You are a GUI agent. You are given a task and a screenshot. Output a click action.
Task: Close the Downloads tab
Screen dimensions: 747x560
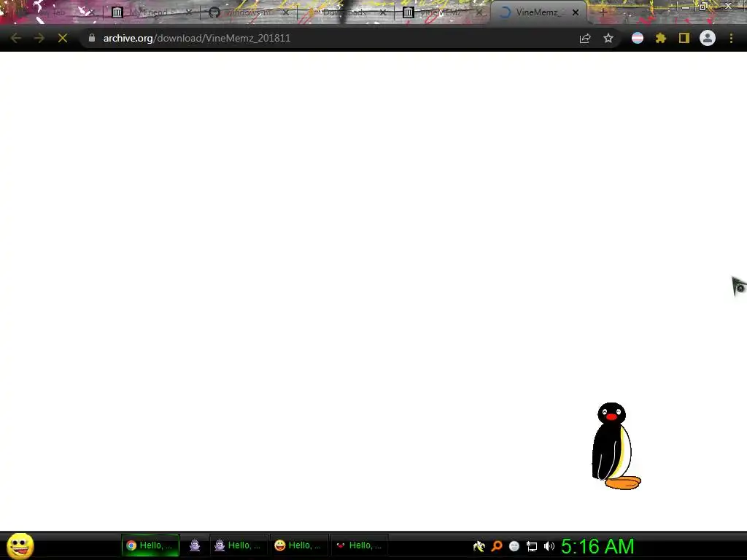click(382, 12)
